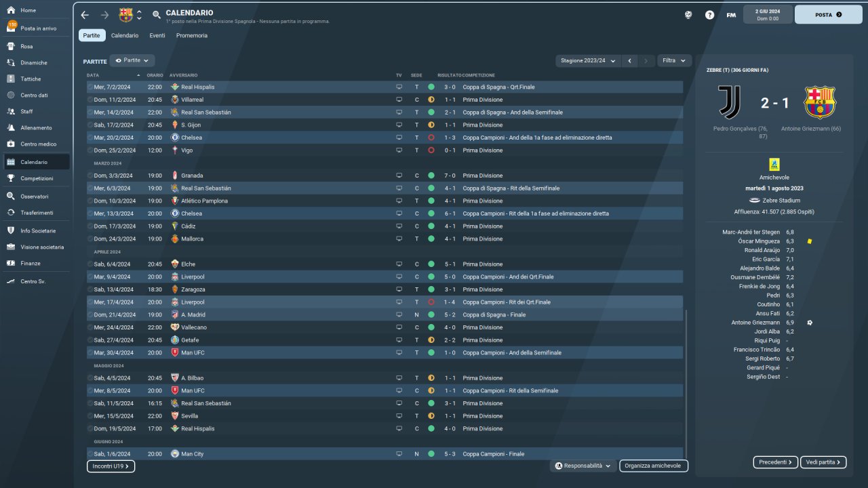The image size is (868, 488).
Task: Toggle the check circle on the 11/2/2024 row
Action: [90, 100]
